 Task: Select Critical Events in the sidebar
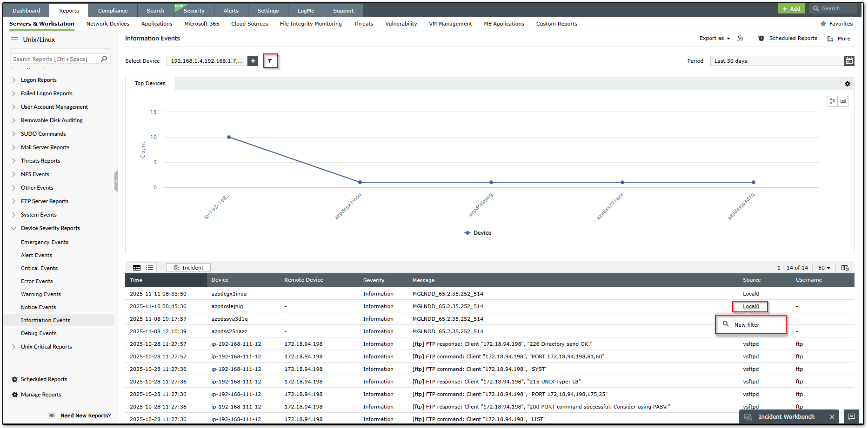tap(40, 268)
